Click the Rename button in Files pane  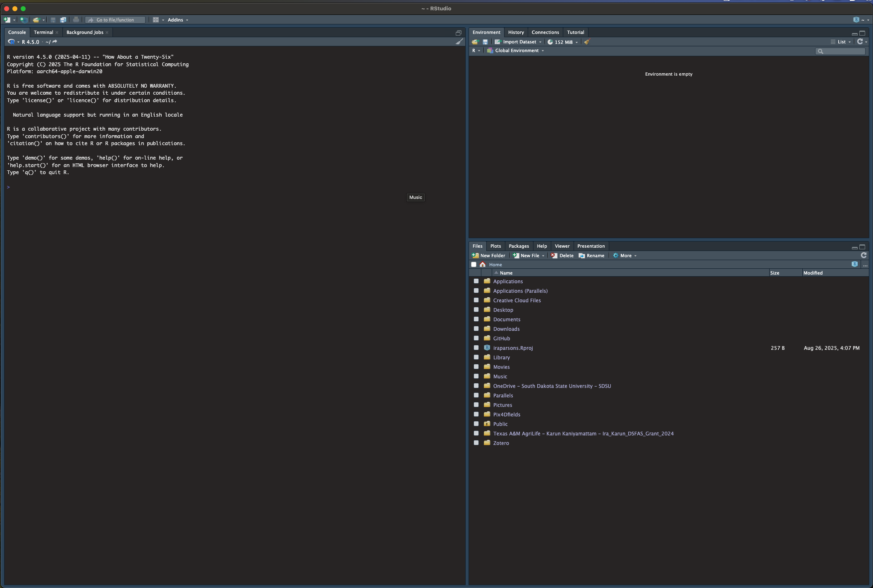(x=591, y=256)
